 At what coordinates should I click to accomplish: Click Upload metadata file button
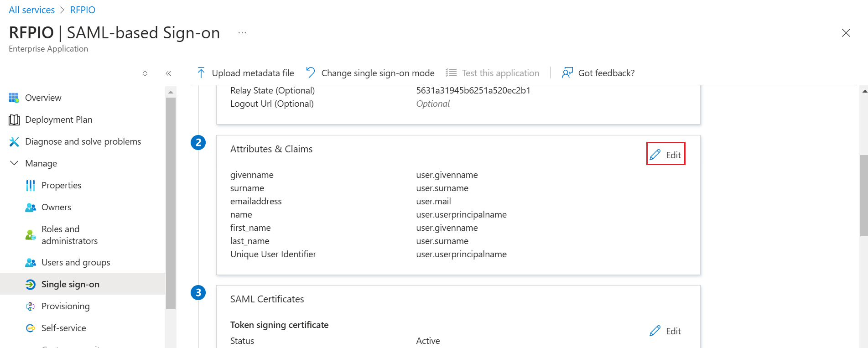pyautogui.click(x=245, y=73)
